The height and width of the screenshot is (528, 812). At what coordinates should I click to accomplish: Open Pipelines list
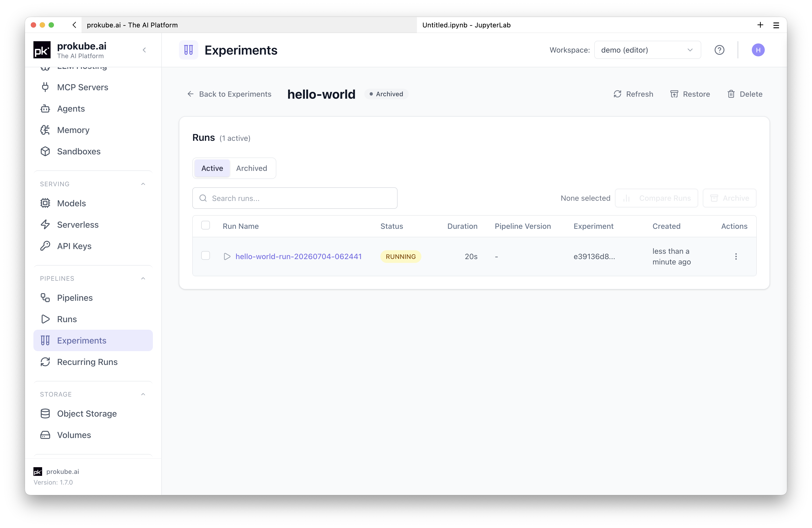click(93, 298)
